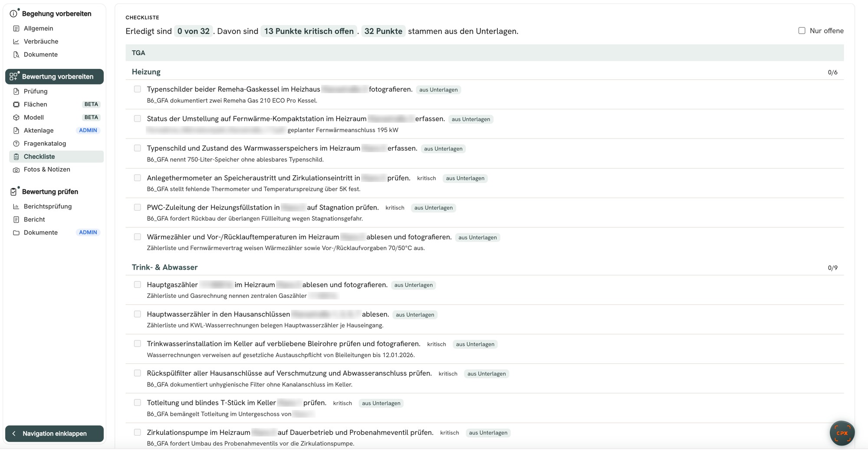Click the Trink- & Abwasser section heading
868x450 pixels.
click(x=165, y=267)
